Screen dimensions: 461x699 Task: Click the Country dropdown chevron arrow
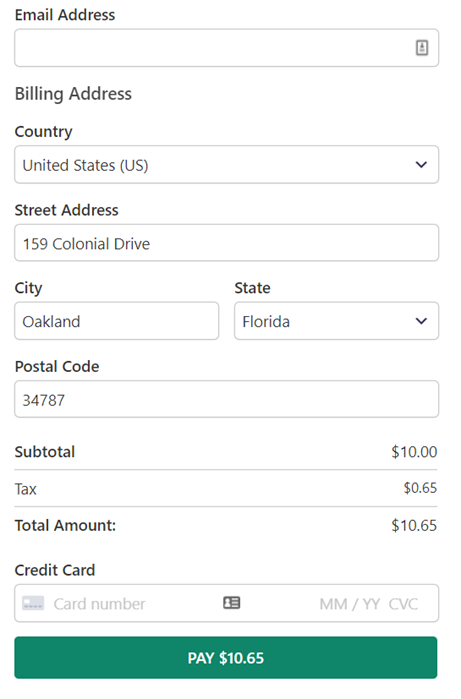(421, 164)
